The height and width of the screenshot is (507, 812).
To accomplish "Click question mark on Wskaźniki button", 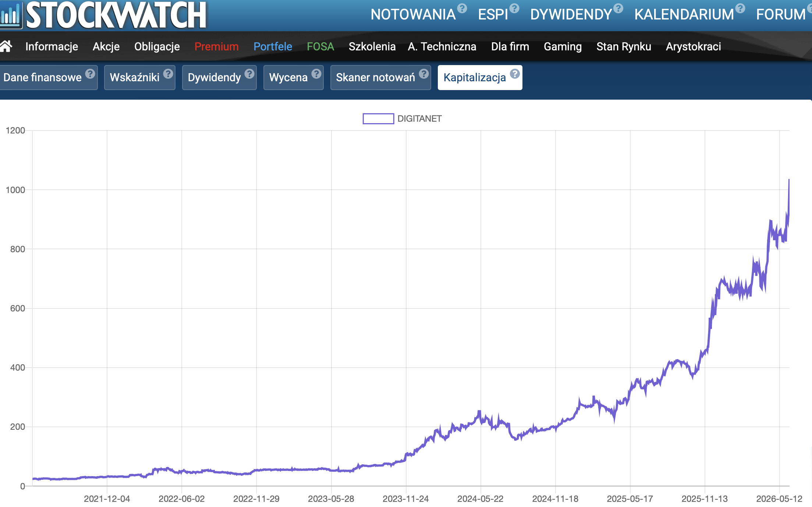I will [168, 74].
